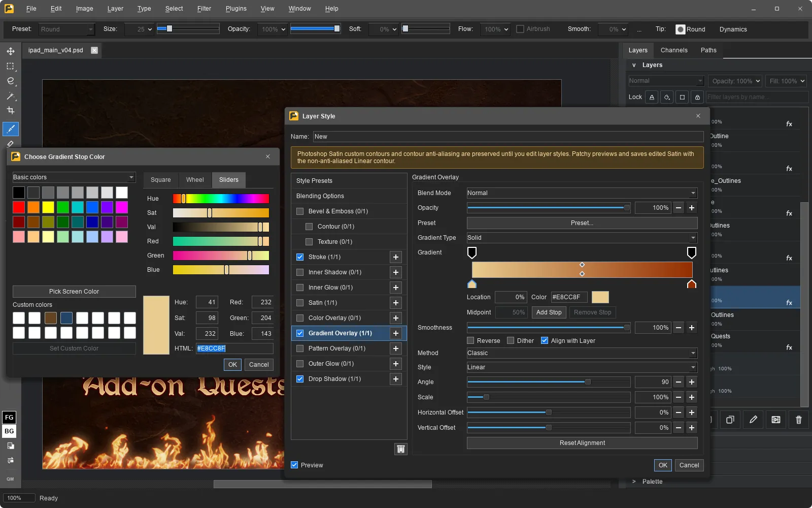
Task: Click the Hue slider in color picker
Action: pyautogui.click(x=221, y=199)
